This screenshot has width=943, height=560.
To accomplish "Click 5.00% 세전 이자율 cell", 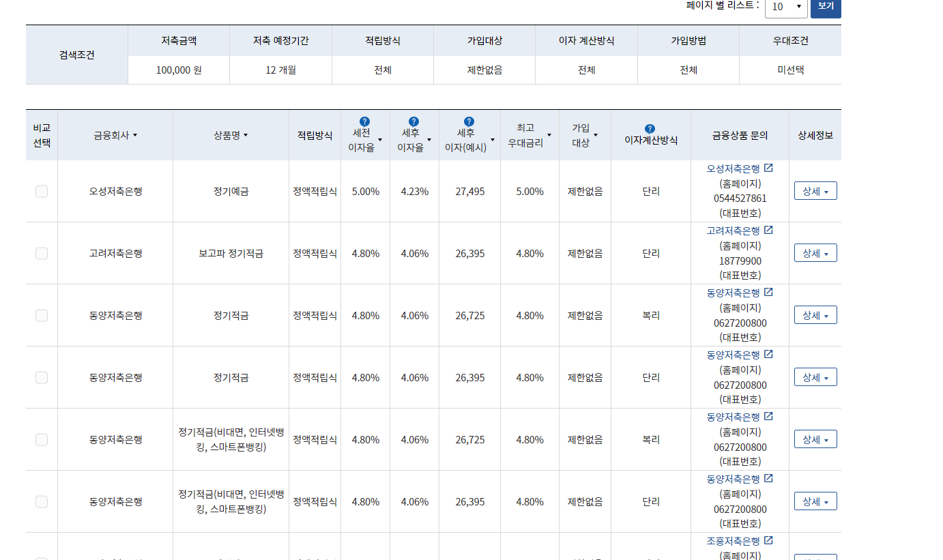I will pos(366,192).
